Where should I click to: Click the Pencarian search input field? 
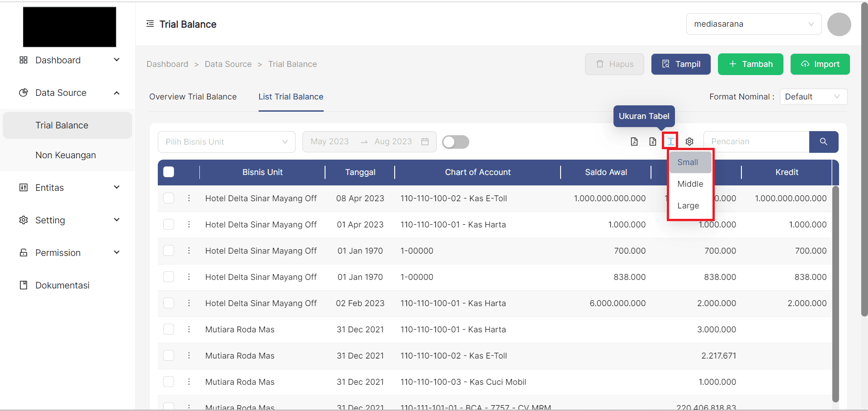tap(756, 142)
